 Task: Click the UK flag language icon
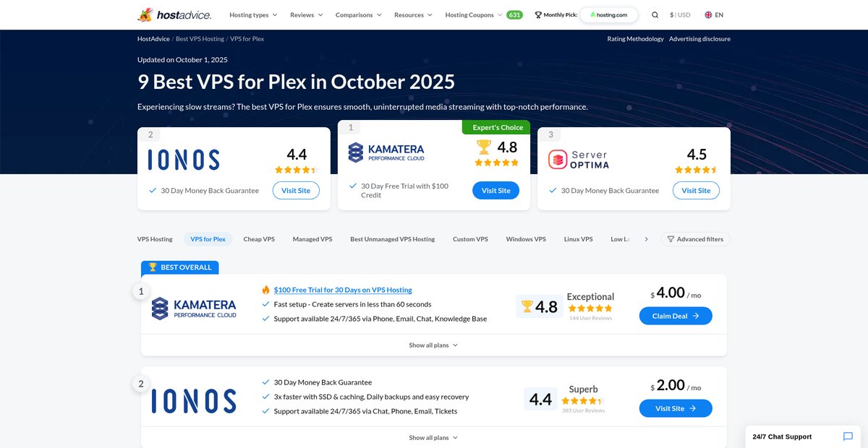tap(708, 14)
